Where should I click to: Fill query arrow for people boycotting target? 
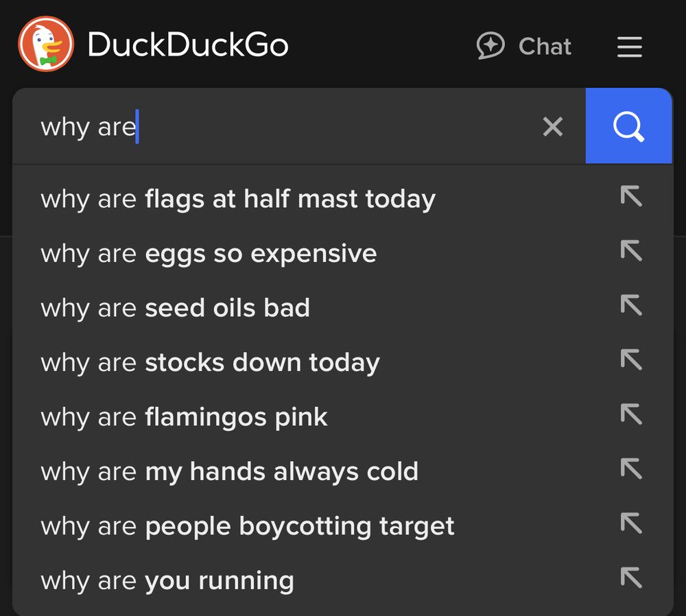[x=631, y=523]
